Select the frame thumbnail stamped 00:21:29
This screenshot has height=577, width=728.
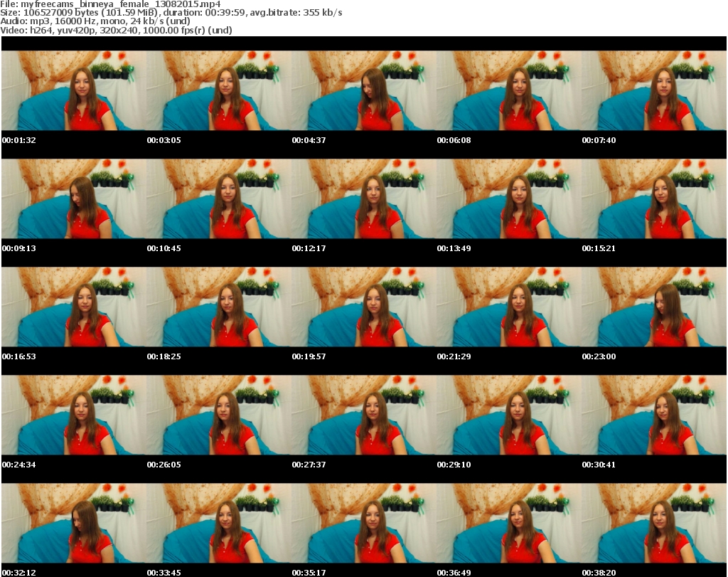tap(509, 307)
